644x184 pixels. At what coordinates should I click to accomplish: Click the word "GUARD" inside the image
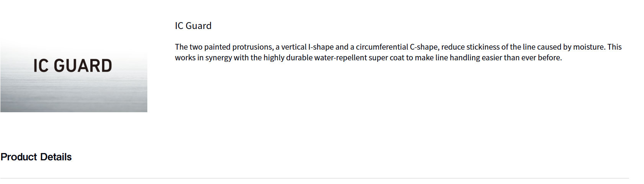click(x=83, y=66)
